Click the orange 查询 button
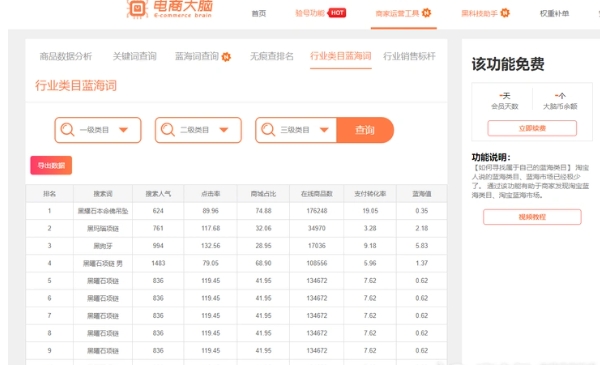 [x=365, y=130]
